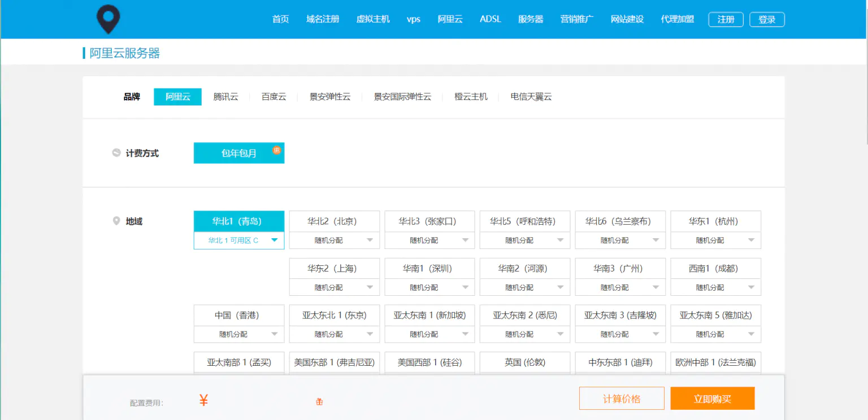Click the small gift icon by price
868x420 pixels.
pos(319,402)
